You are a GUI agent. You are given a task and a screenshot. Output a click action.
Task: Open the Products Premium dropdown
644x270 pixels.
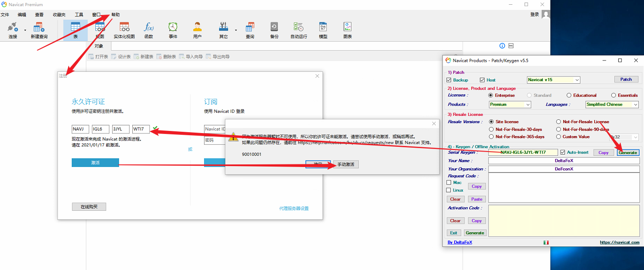510,104
